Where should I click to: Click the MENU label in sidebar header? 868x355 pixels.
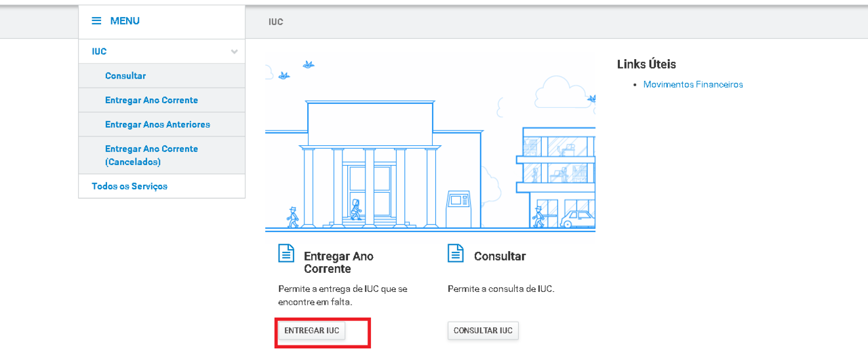pyautogui.click(x=125, y=21)
